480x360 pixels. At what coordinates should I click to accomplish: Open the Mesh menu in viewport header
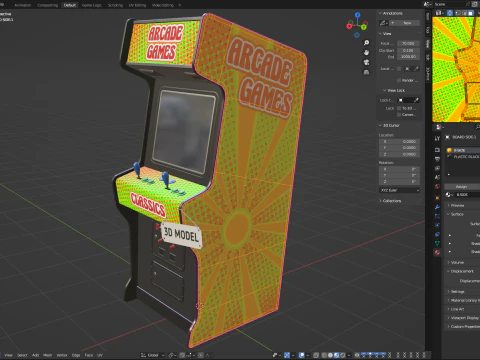[x=48, y=355]
